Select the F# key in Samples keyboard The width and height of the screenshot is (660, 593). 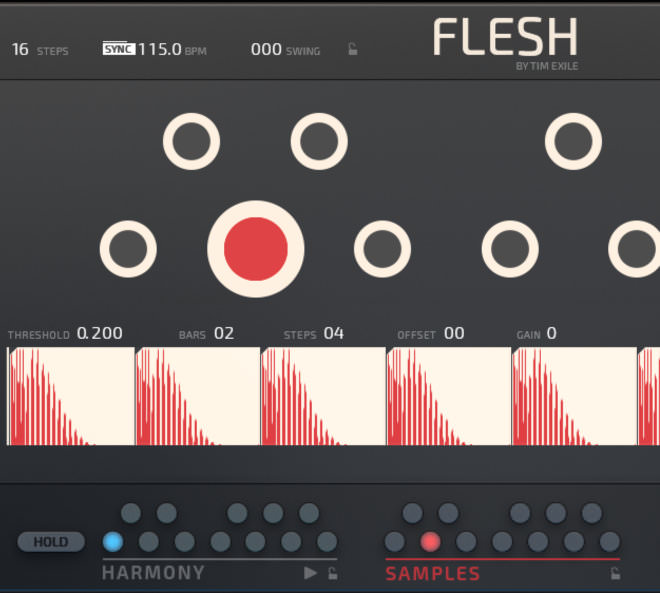(520, 513)
